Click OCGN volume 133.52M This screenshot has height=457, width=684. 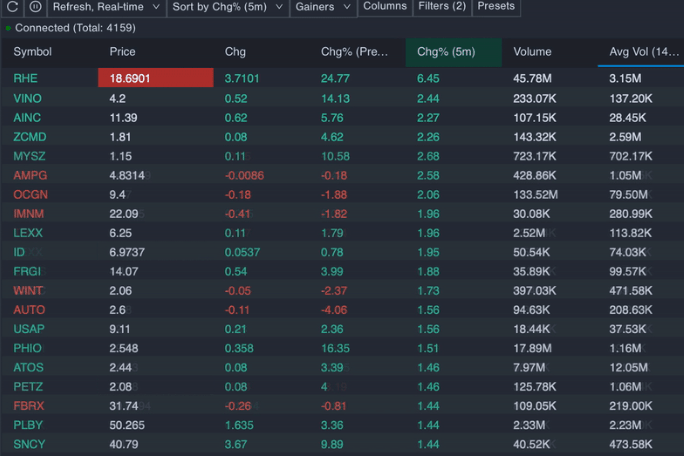(x=535, y=194)
